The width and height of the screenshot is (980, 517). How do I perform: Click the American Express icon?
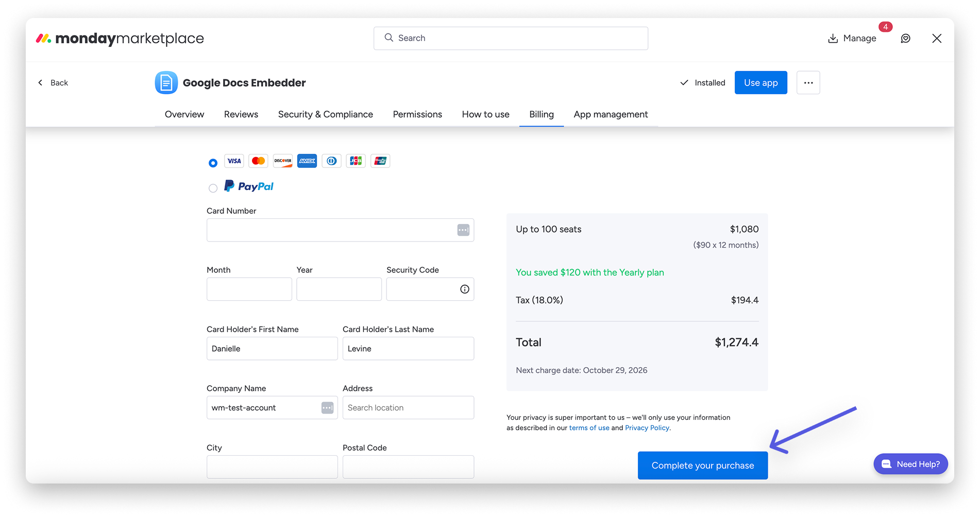[307, 161]
